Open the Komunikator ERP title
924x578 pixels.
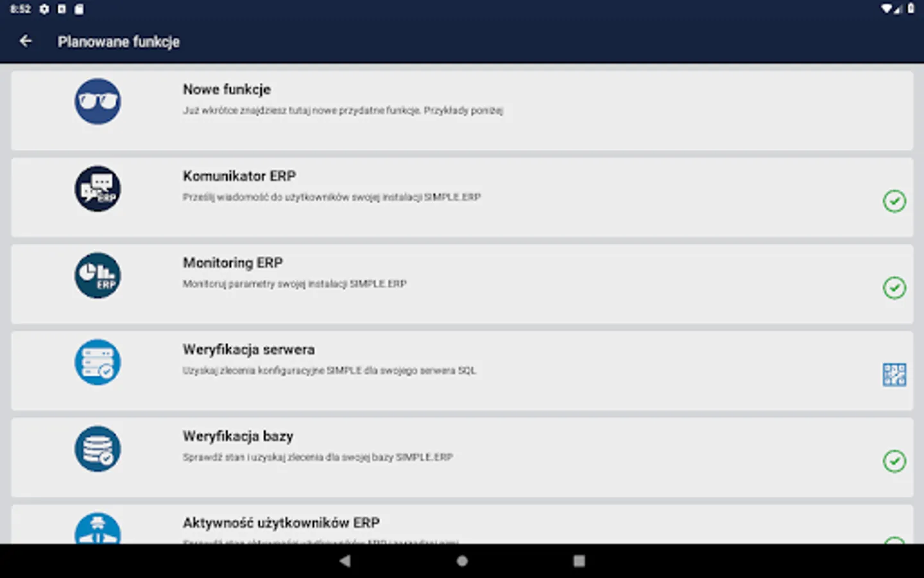pyautogui.click(x=239, y=176)
